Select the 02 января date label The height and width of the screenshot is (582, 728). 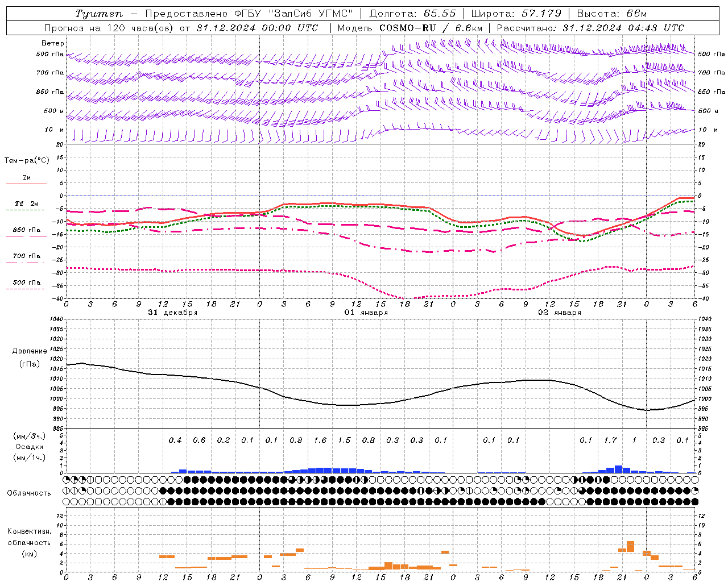point(560,313)
